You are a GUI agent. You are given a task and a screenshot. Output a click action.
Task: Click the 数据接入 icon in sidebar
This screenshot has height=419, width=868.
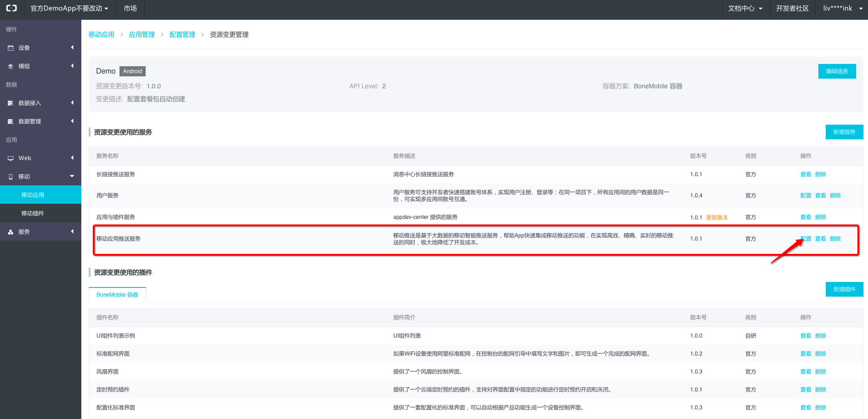tap(11, 103)
